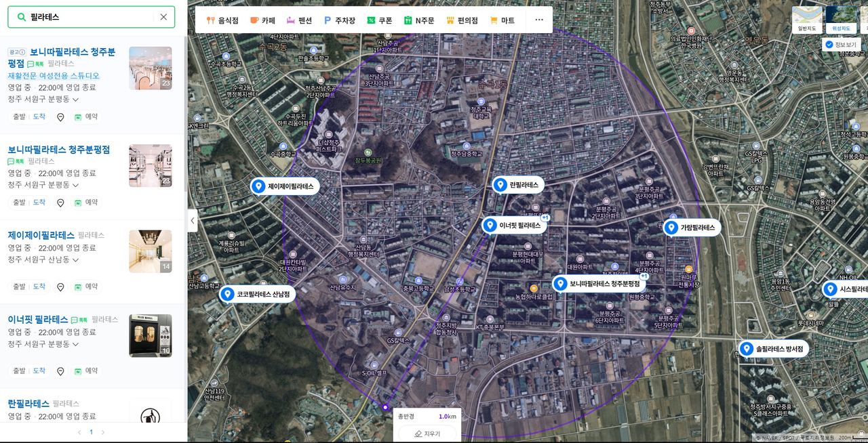Image resolution: width=868 pixels, height=443 pixels.
Task: Go to the next results page arrow
Action: pyautogui.click(x=103, y=432)
